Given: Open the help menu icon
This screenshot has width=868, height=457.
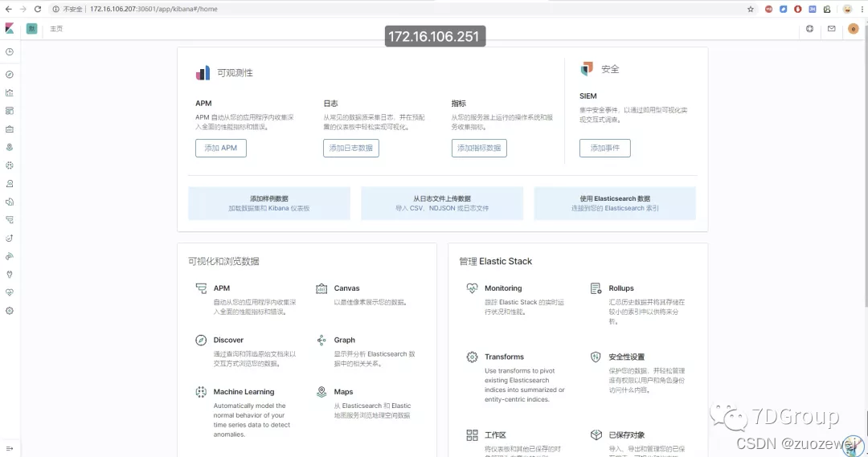Looking at the screenshot, I should click(x=810, y=29).
